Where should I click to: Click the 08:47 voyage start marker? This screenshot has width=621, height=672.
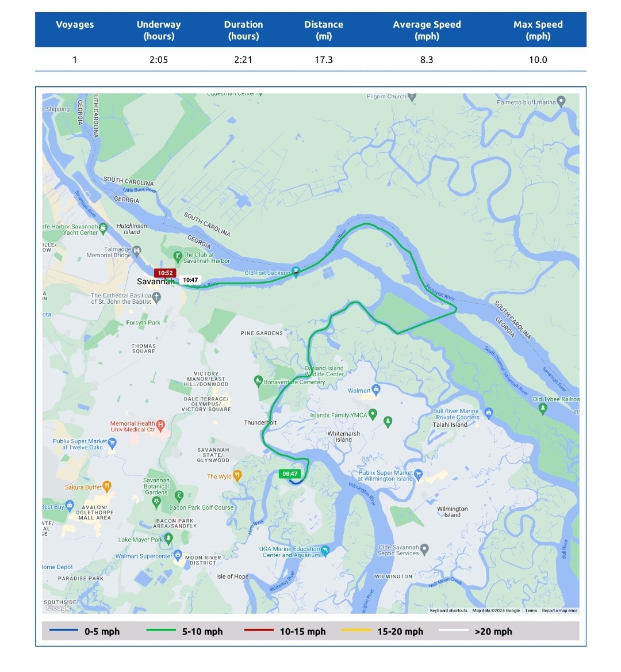(x=290, y=474)
